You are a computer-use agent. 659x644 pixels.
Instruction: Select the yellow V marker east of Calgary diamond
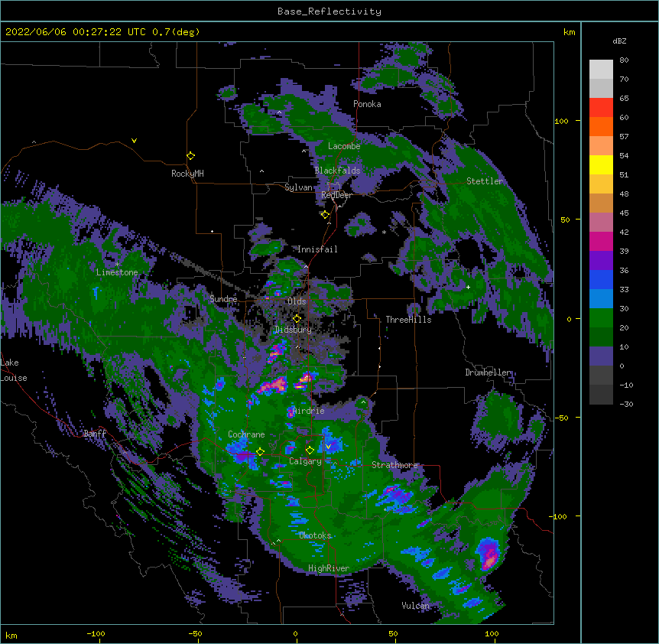(x=328, y=447)
